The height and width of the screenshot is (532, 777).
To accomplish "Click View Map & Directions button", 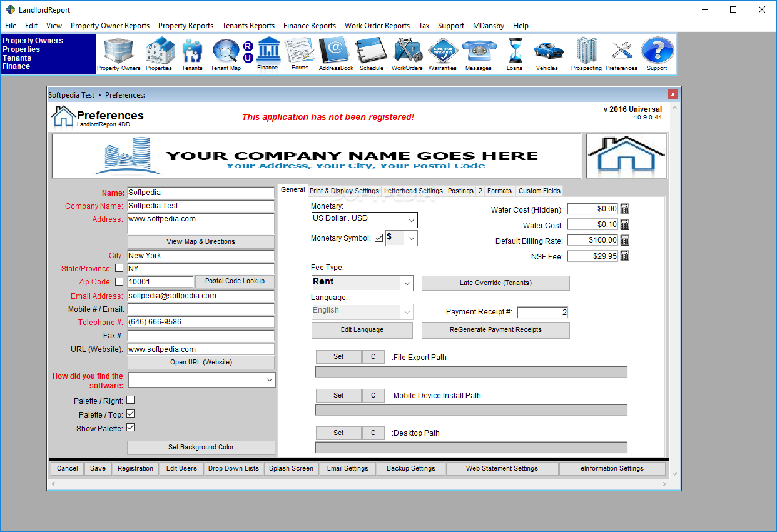I will pos(201,241).
